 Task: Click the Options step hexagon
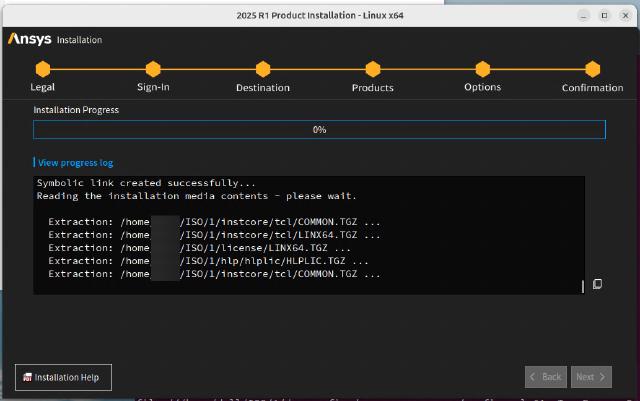click(482, 69)
